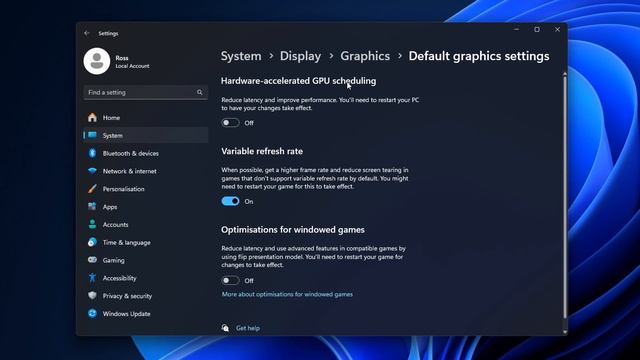Enable Optimisations for windowed games toggle

point(230,280)
